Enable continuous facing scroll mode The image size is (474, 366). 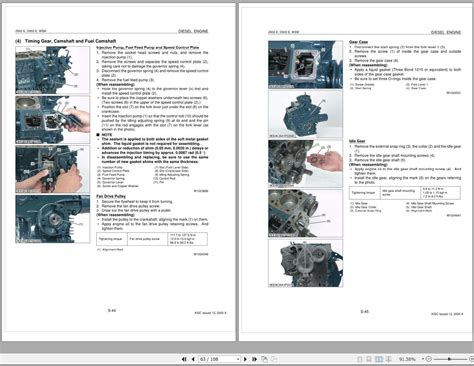[388, 359]
